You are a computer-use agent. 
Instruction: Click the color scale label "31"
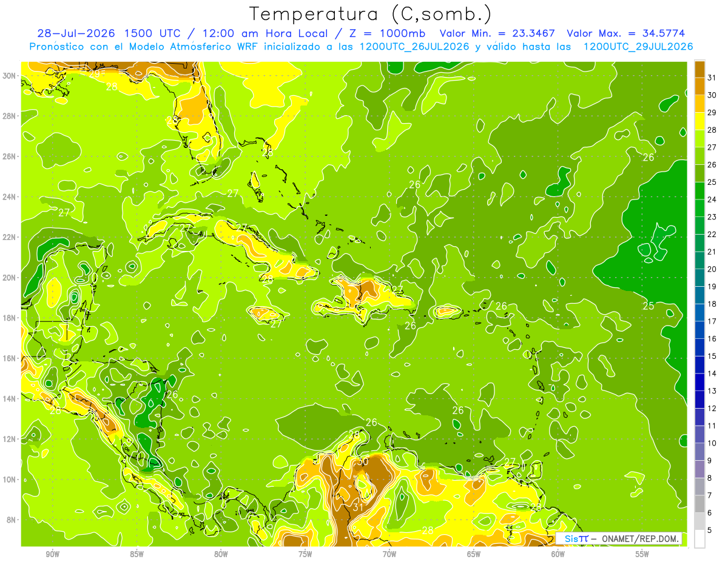pyautogui.click(x=712, y=78)
